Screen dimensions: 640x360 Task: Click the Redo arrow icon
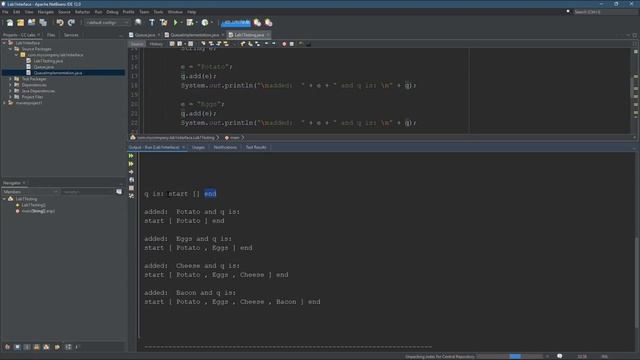(71, 23)
